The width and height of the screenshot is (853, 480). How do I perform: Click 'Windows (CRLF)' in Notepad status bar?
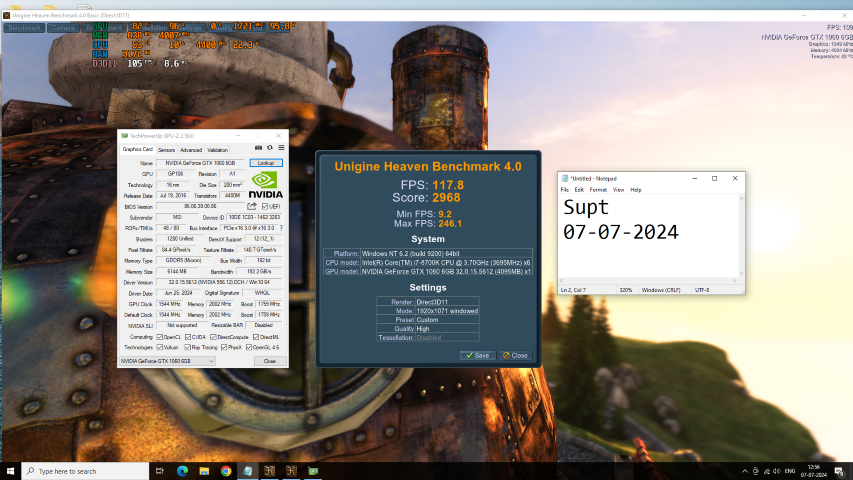coord(661,290)
